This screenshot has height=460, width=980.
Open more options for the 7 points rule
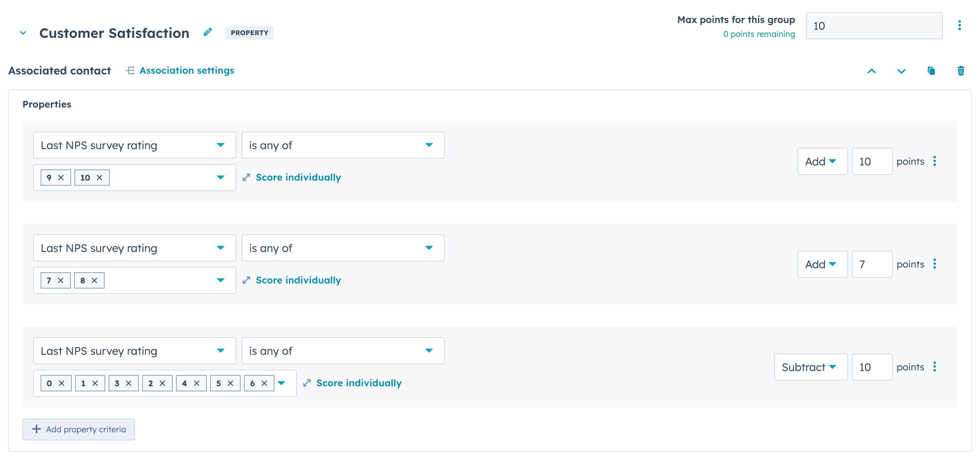934,264
